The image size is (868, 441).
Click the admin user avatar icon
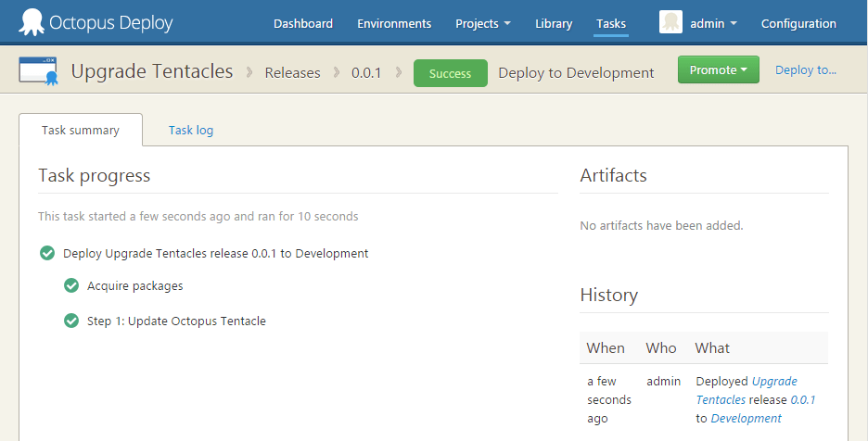coord(670,22)
